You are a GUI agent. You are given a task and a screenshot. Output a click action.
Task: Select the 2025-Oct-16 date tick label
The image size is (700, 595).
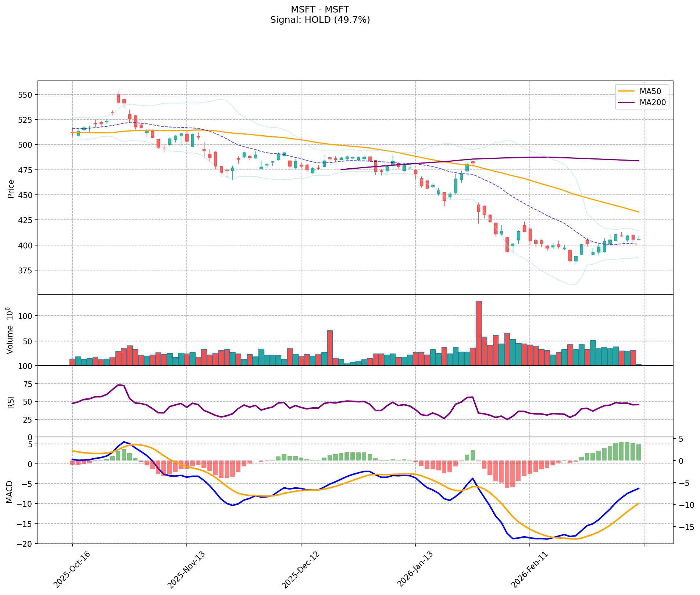tap(72, 569)
